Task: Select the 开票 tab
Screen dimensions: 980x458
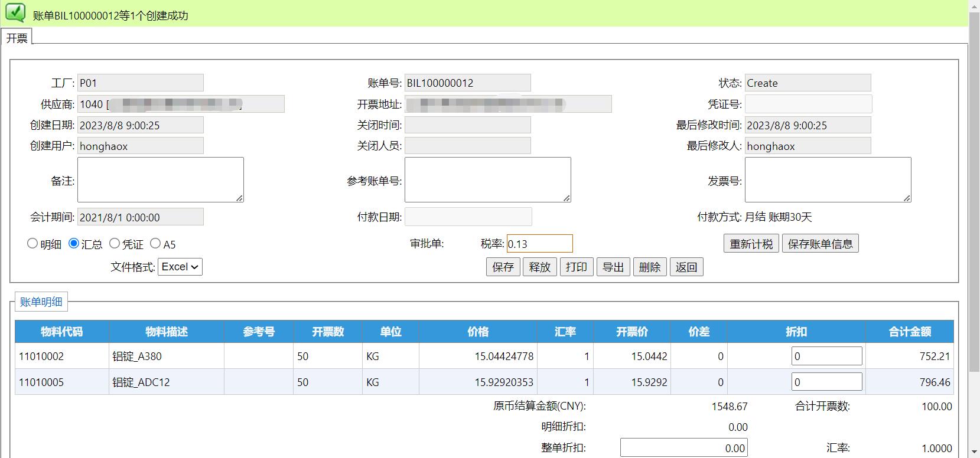Action: 17,38
